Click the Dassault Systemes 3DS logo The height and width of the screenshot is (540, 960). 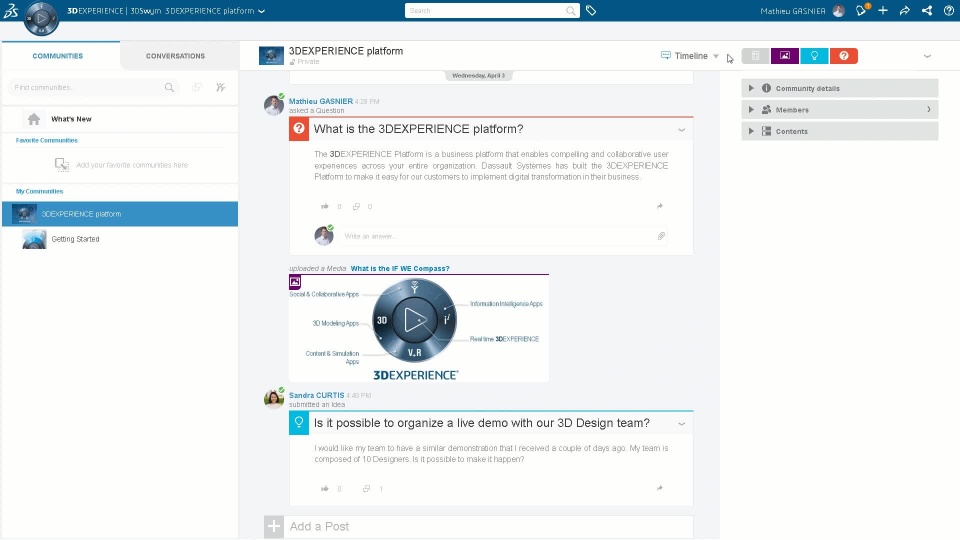pos(10,10)
